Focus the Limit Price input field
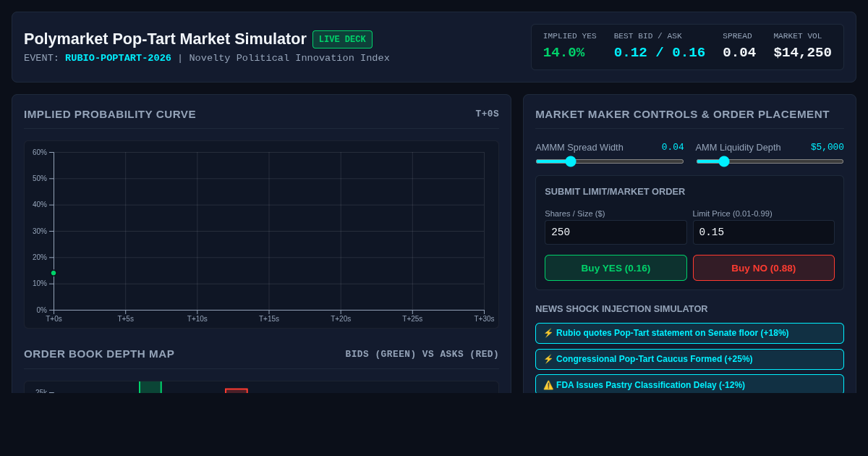Viewport: 868px width, 456px height. pos(763,232)
